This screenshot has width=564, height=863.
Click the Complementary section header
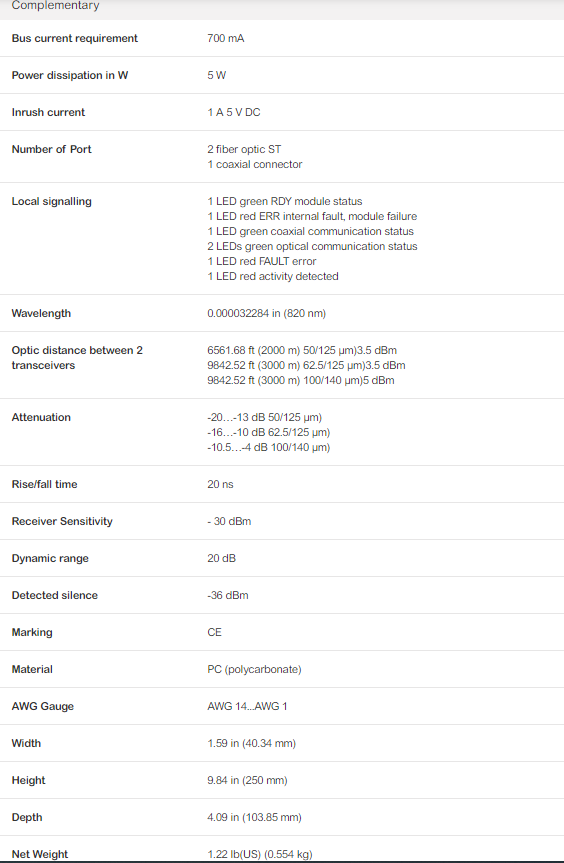coord(56,6)
